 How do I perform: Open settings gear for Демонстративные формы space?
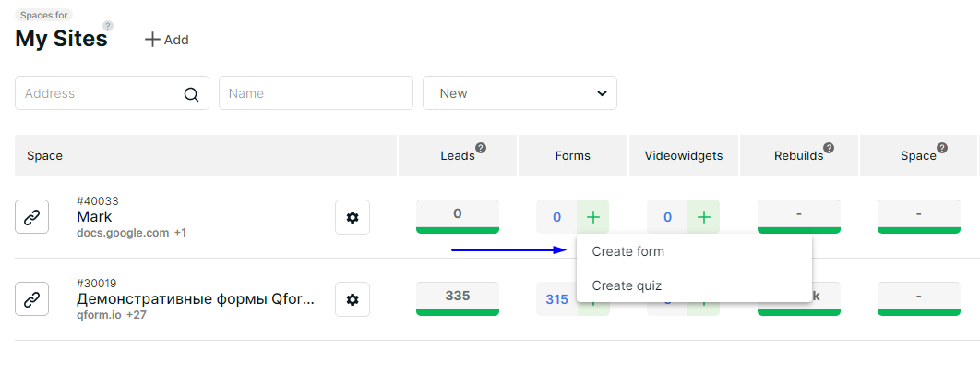(x=353, y=299)
